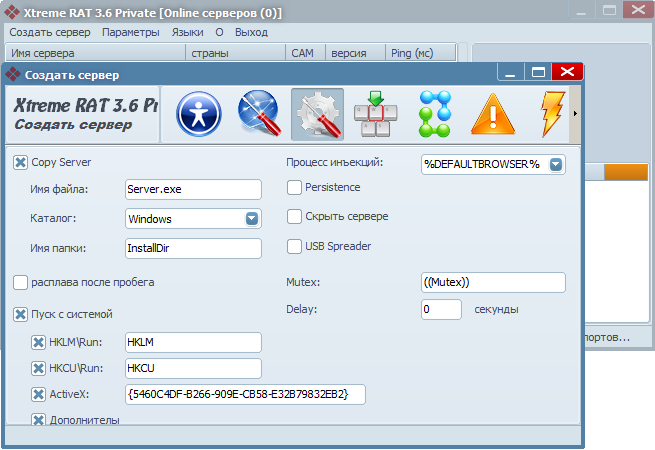The width and height of the screenshot is (655, 450).
Task: Minimize the Создать сервер dialog
Action: click(511, 72)
